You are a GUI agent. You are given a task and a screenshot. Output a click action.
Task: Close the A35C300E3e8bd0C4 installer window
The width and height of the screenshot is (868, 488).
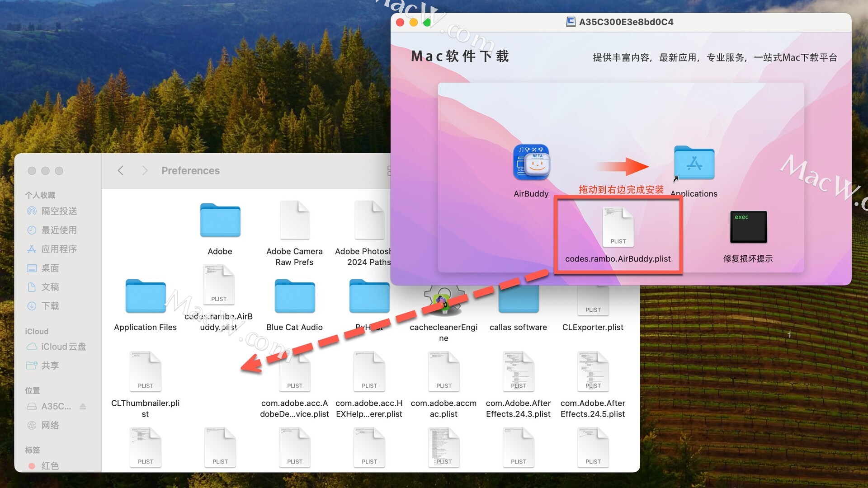(400, 22)
